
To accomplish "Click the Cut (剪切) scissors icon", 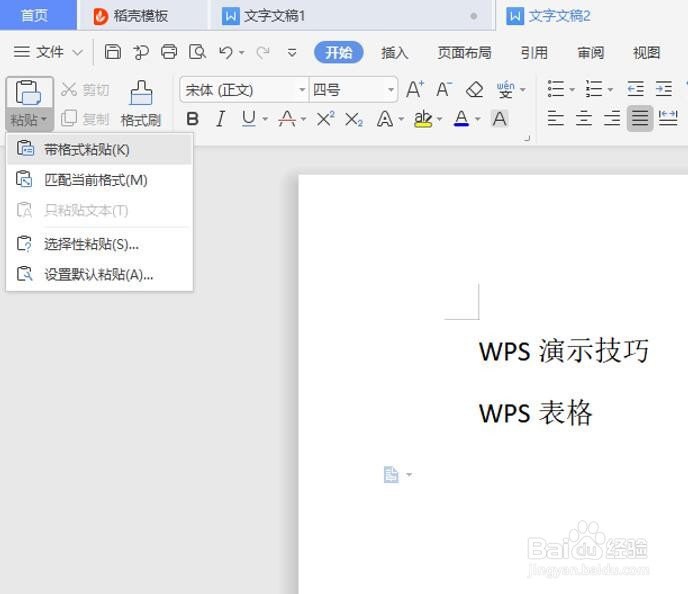I will [68, 89].
